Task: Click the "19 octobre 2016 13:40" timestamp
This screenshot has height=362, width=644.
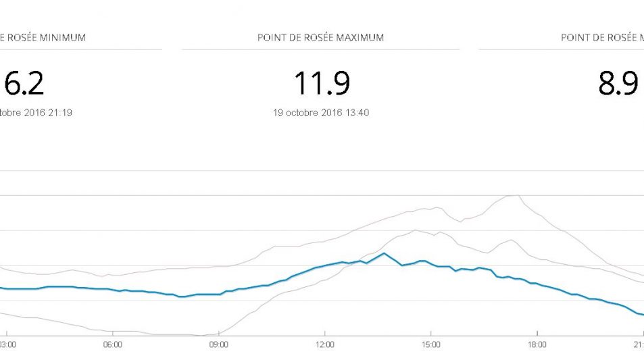Action: tap(321, 113)
